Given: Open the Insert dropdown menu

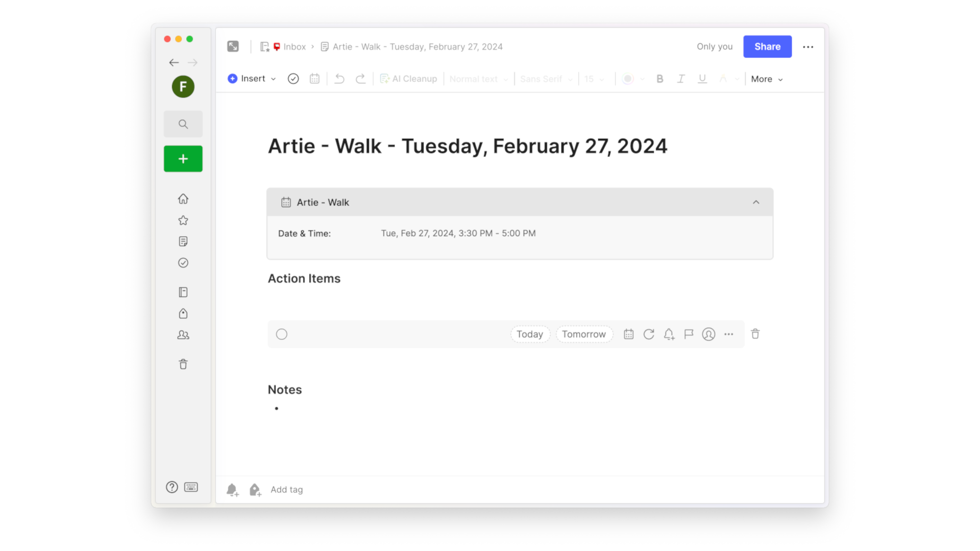Looking at the screenshot, I should click(252, 79).
